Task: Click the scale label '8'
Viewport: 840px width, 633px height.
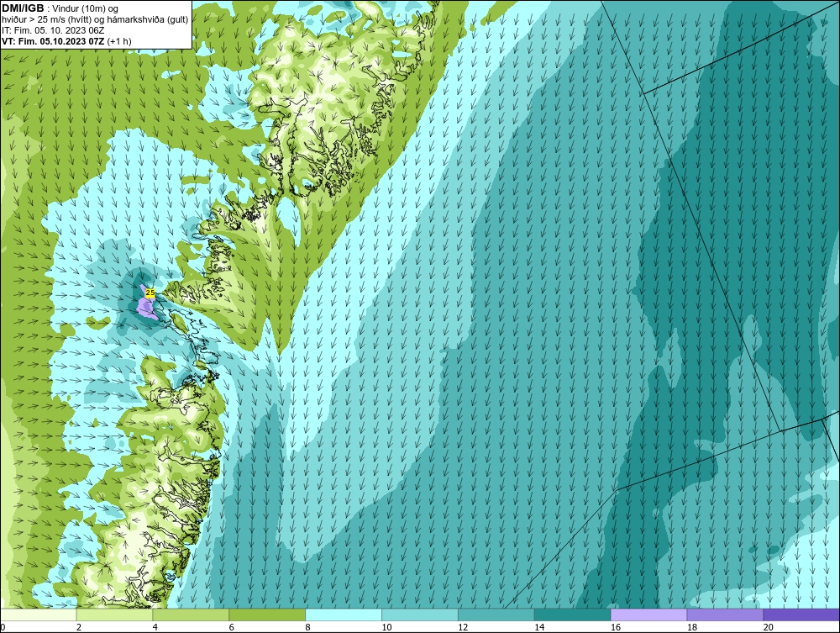Action: pyautogui.click(x=307, y=627)
